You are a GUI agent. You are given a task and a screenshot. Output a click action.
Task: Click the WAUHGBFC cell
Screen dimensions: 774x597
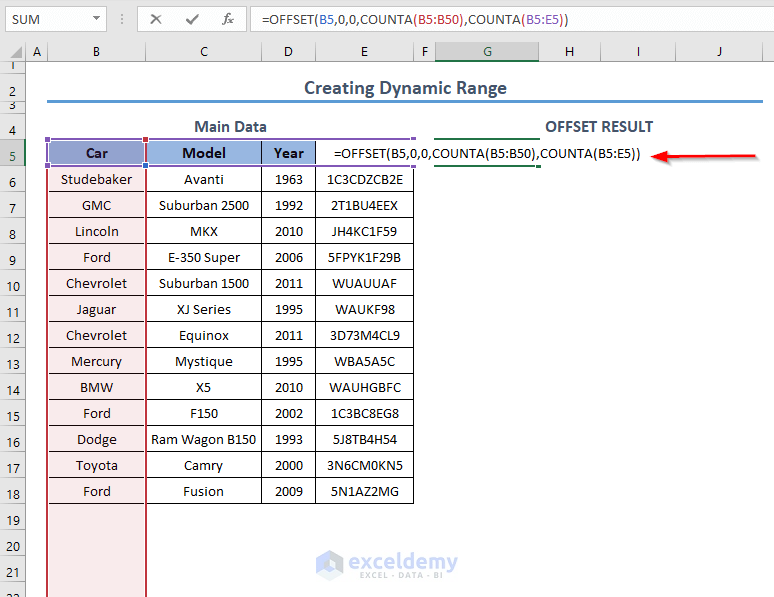[x=365, y=387]
